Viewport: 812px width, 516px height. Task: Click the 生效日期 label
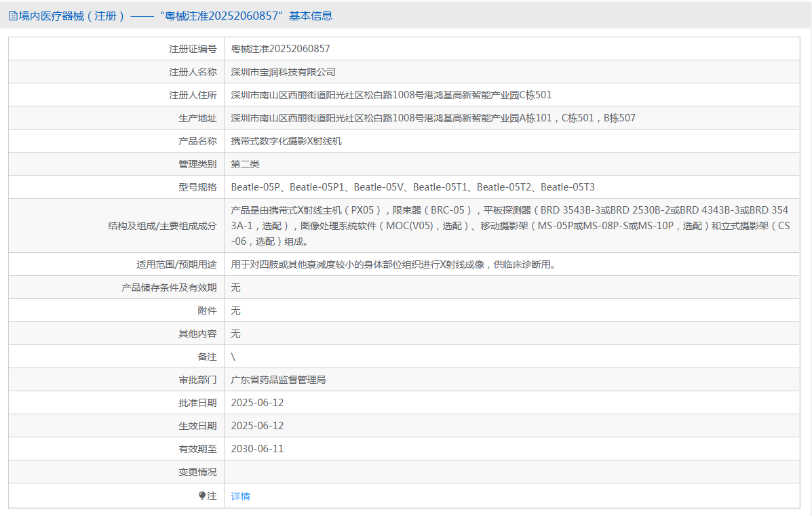coord(198,426)
